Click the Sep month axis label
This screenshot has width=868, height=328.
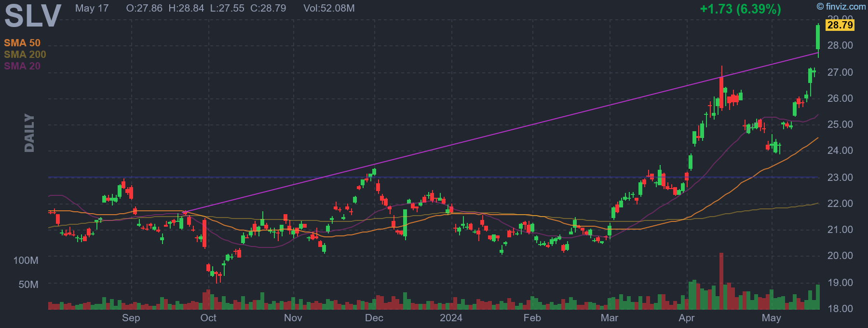point(131,318)
